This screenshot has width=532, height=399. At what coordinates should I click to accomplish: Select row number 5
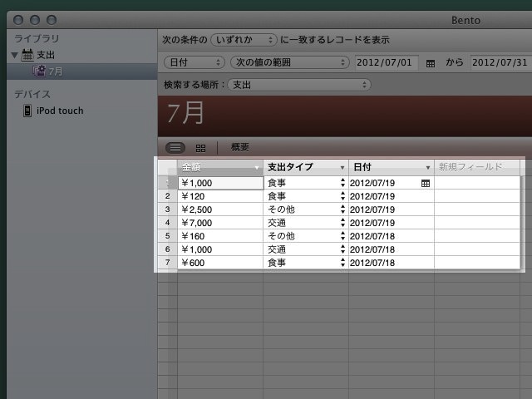(x=168, y=236)
